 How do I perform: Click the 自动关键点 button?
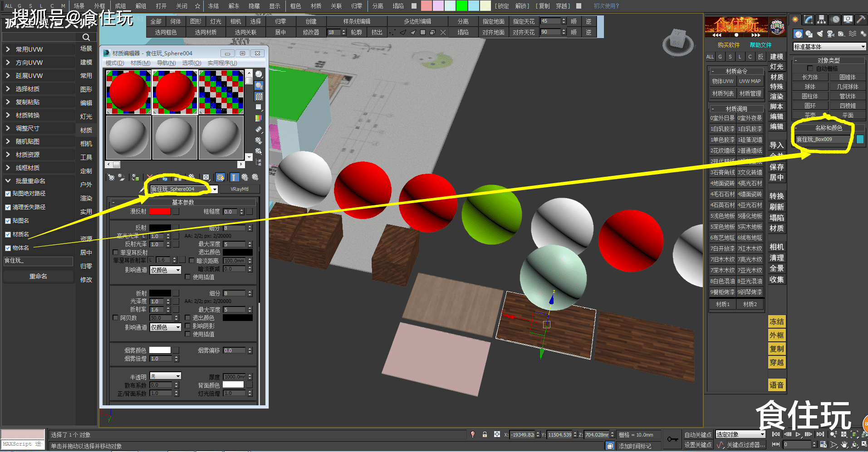[698, 435]
